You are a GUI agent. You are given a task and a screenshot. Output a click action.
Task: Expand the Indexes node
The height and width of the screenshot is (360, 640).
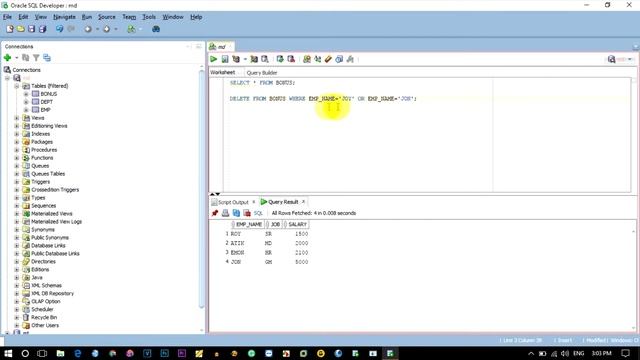[17, 133]
